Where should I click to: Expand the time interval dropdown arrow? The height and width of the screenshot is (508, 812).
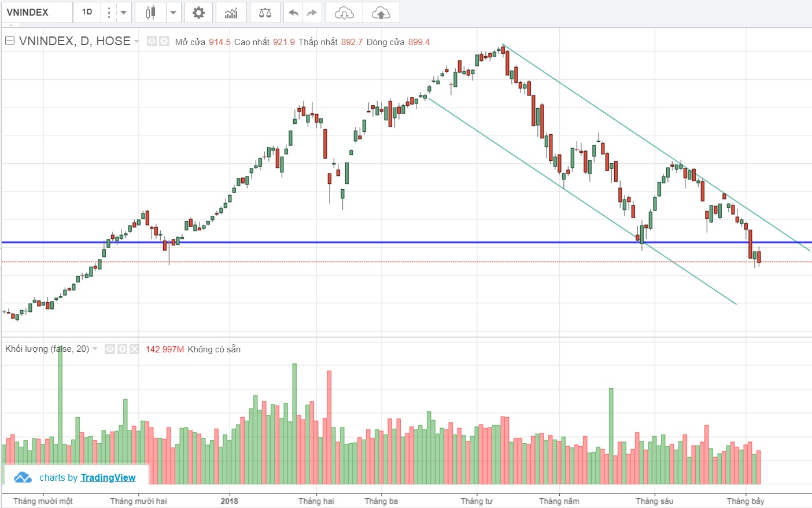click(x=124, y=12)
